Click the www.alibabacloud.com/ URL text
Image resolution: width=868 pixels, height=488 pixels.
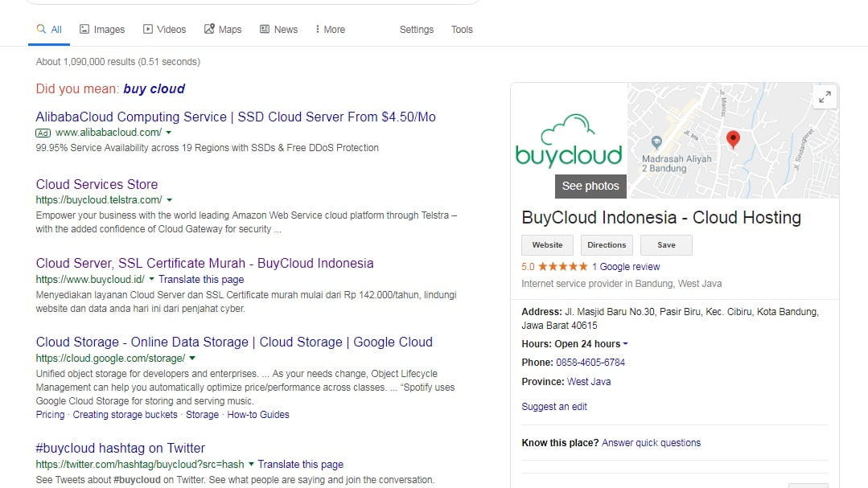coord(109,133)
